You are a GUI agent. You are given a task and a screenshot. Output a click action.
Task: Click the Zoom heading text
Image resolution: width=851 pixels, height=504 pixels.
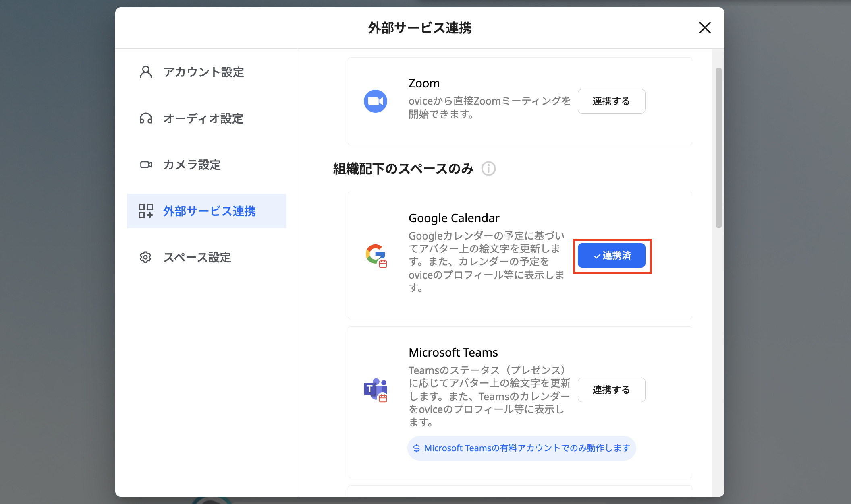tap(424, 83)
